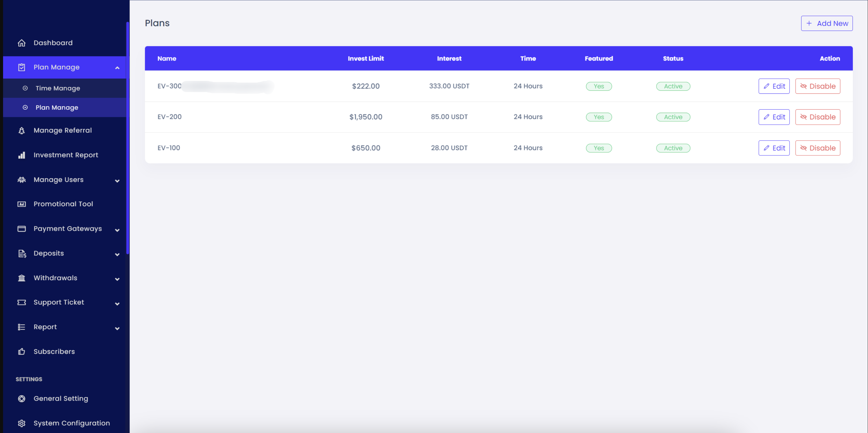Click the Promotional Tool icon
Viewport: 868px width, 433px height.
point(21,204)
